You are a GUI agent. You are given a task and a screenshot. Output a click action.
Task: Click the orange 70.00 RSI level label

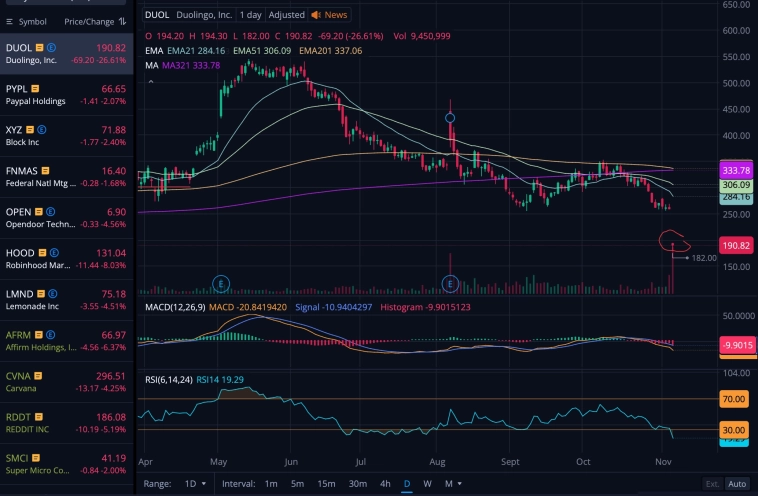[733, 399]
